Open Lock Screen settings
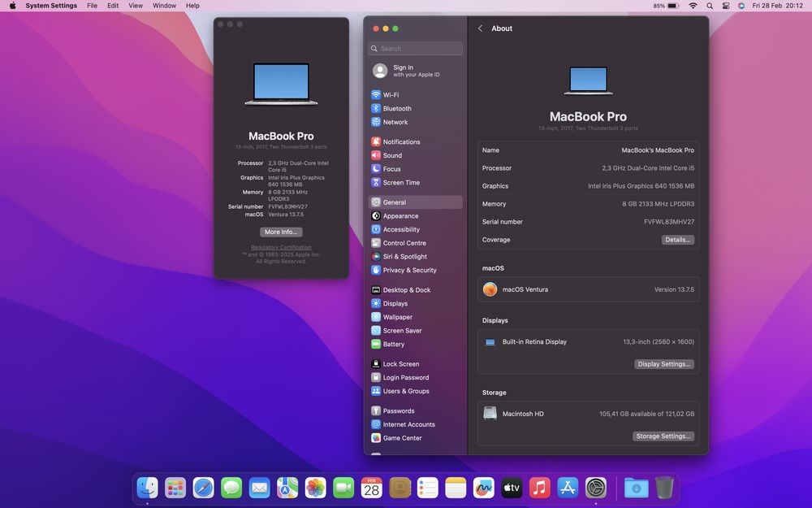The width and height of the screenshot is (812, 508). pos(415,364)
